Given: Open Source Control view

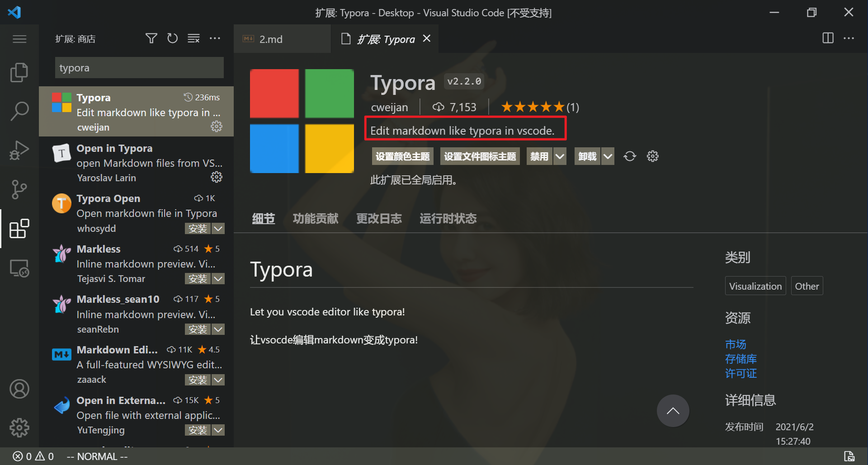Looking at the screenshot, I should coord(19,189).
